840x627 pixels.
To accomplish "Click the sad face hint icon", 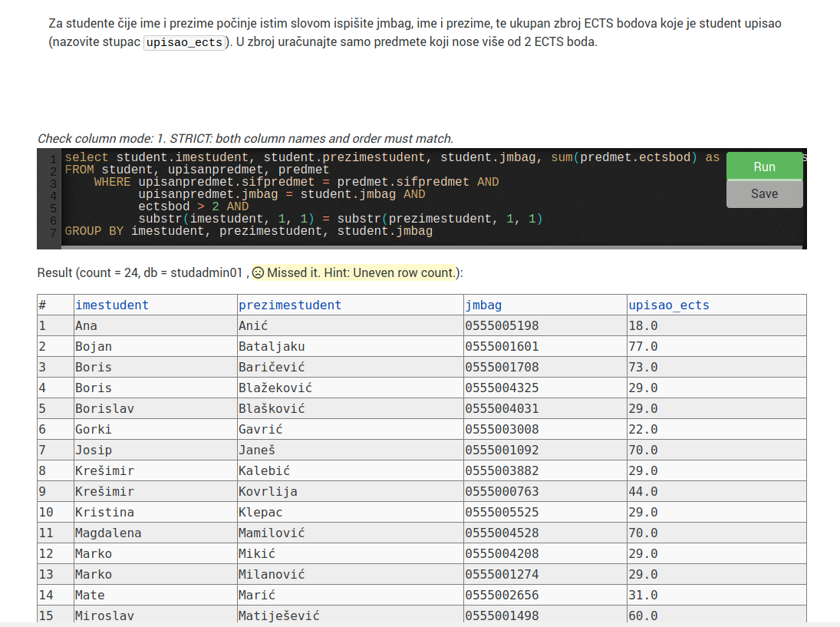I will coord(259,272).
